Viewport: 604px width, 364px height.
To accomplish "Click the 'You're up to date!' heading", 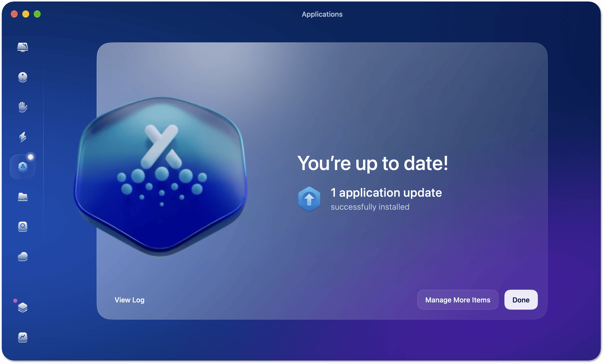I will point(373,163).
